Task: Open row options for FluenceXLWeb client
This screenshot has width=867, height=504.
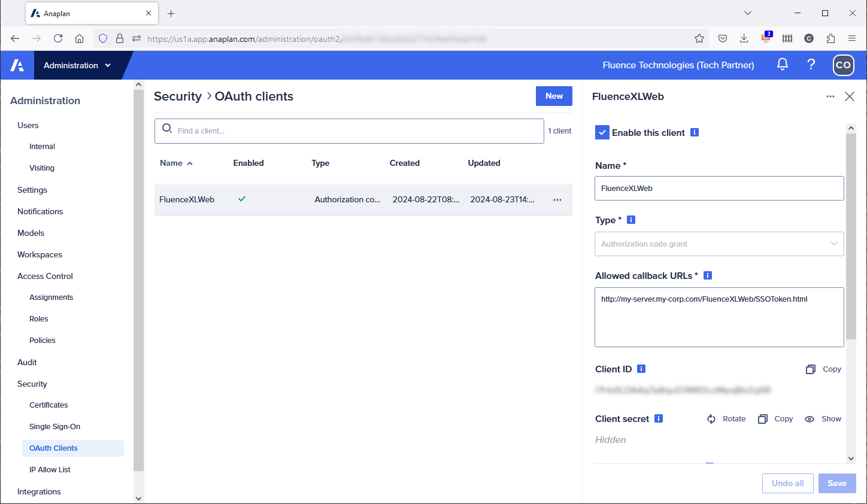Action: (x=557, y=200)
